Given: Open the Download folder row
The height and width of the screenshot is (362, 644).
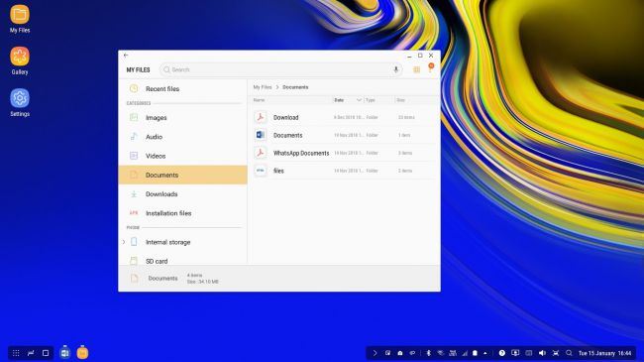Looking at the screenshot, I should (344, 117).
